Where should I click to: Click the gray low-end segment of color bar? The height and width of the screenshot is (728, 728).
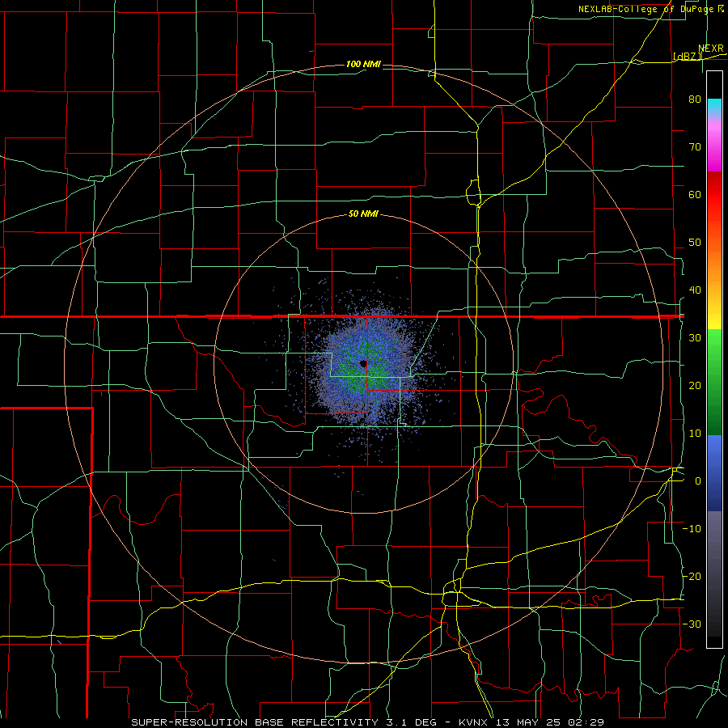(x=714, y=574)
